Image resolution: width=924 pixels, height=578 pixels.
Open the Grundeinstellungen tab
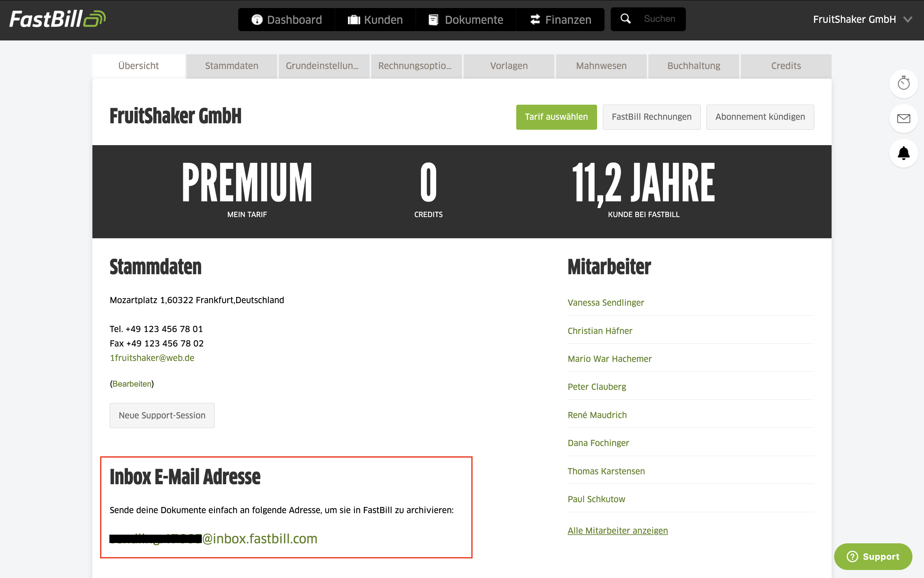(324, 66)
